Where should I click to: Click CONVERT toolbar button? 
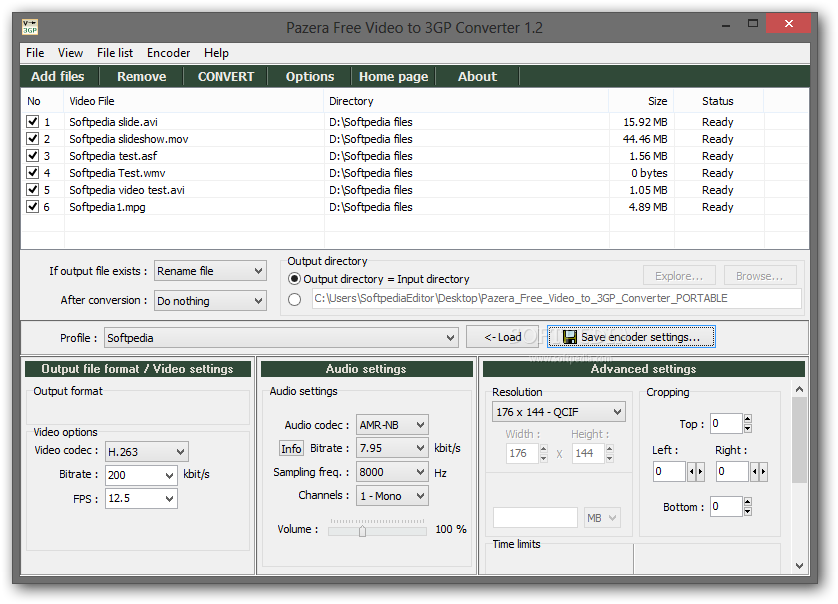[x=226, y=76]
